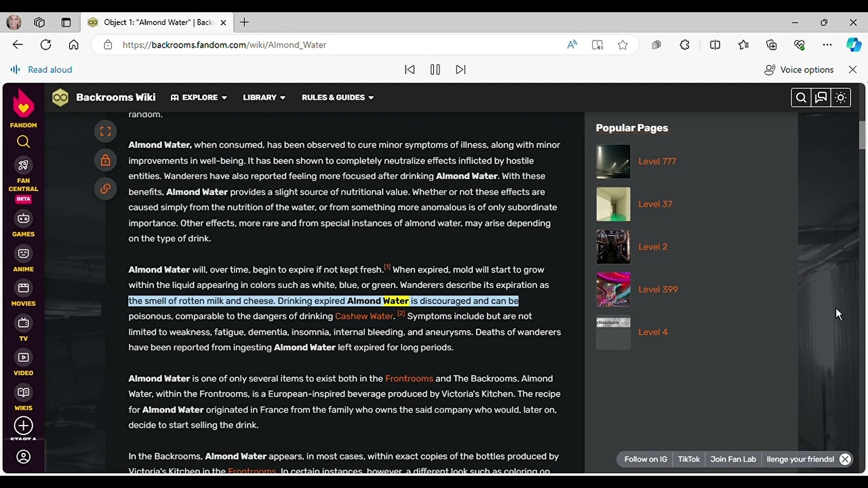Refresh the page
Screen dimensions: 868x488
[45, 45]
